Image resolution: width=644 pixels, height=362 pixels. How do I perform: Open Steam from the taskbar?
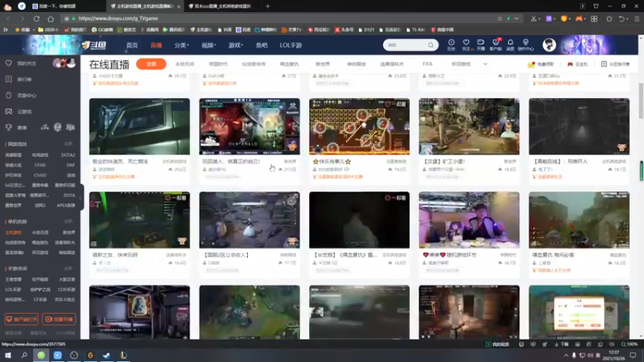pyautogui.click(x=107, y=355)
